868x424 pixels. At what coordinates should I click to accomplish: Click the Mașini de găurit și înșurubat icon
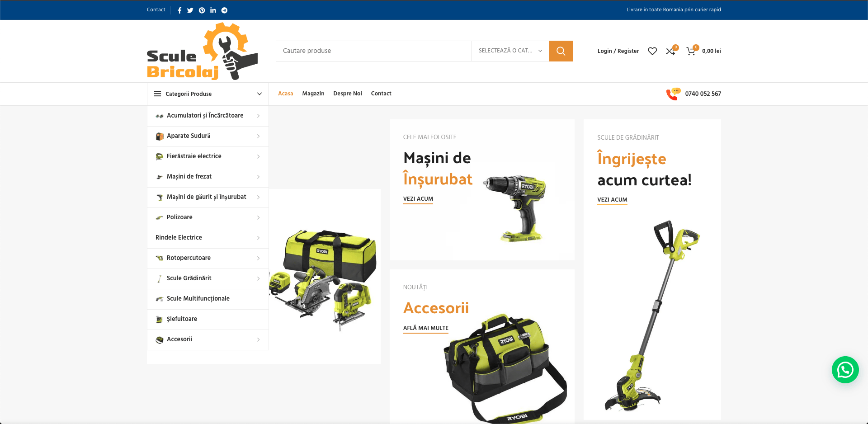pyautogui.click(x=159, y=198)
